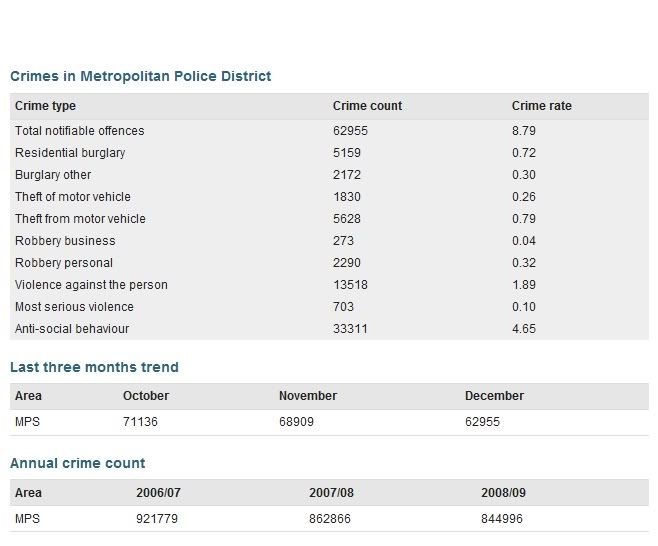Viewport: 658px width, 546px height.
Task: Click the 2008/09 value 844996
Action: pos(502,519)
